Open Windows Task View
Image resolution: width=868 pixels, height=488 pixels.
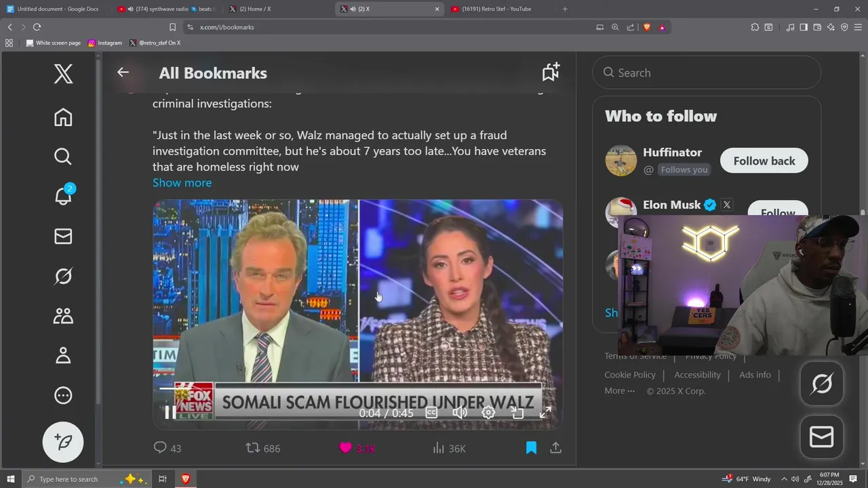pyautogui.click(x=163, y=479)
